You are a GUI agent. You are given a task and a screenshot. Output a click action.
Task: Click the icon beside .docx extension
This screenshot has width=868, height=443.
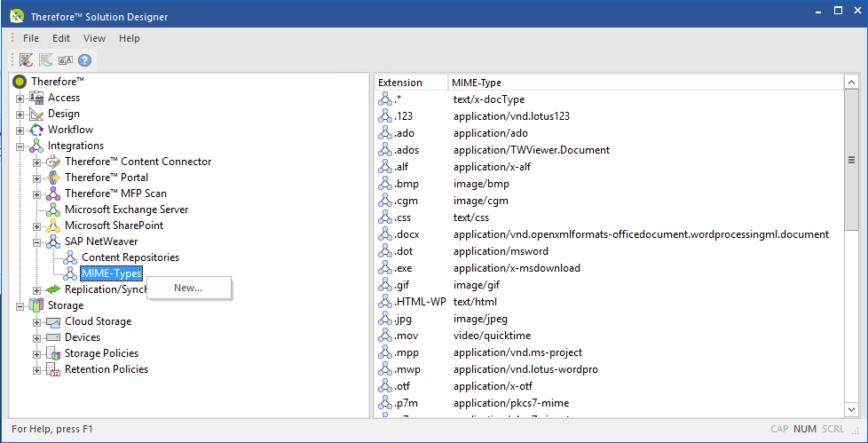[x=385, y=234]
